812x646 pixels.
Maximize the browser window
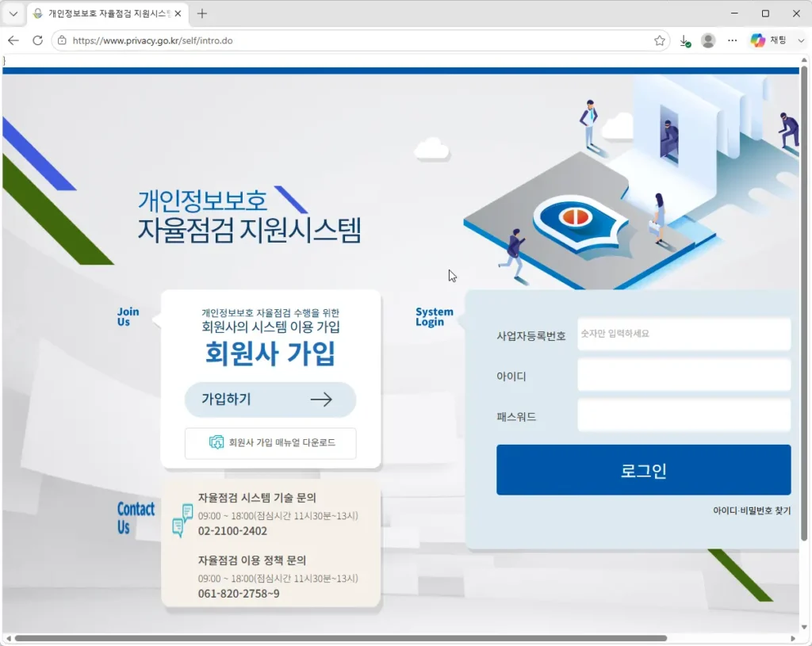(x=765, y=13)
